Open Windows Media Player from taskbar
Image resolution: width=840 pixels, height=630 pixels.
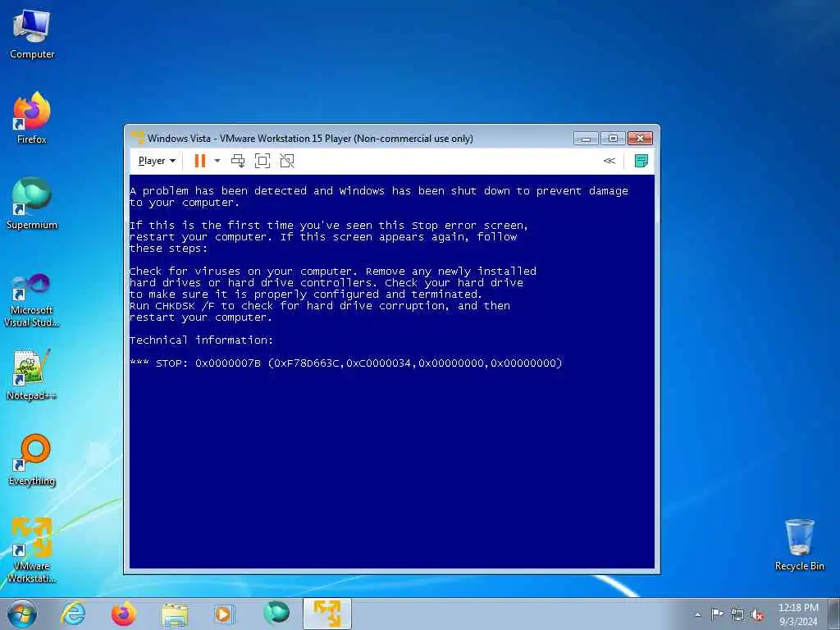click(223, 614)
